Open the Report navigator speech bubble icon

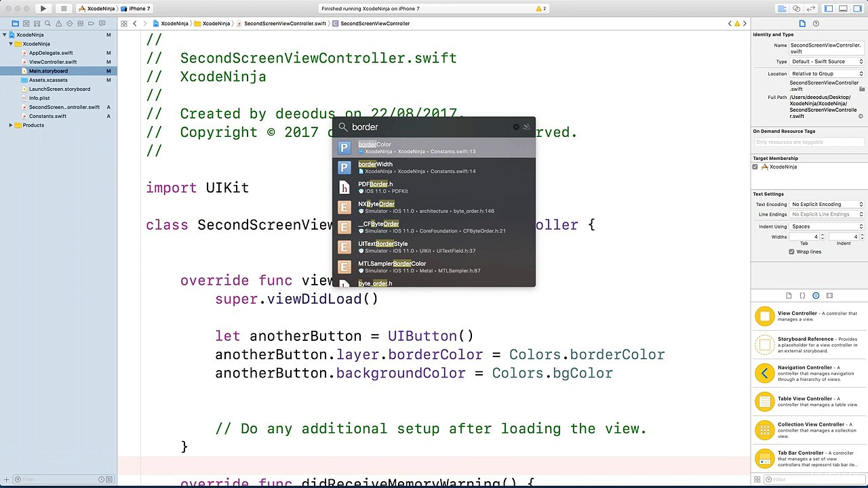point(102,24)
